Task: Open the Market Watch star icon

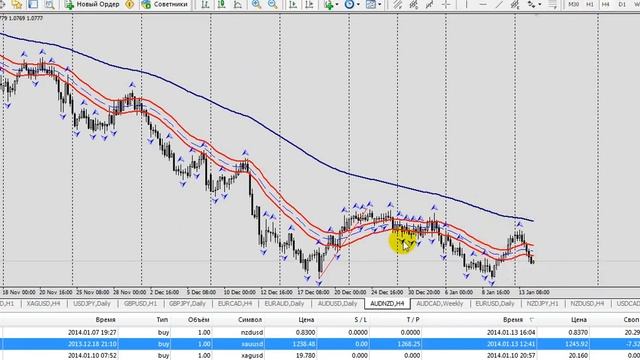Action: tap(17, 4)
